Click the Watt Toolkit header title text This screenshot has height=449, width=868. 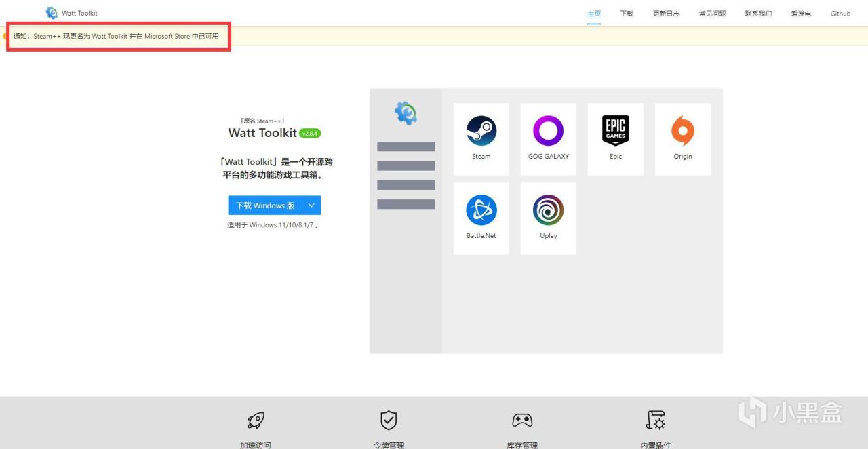tap(79, 13)
